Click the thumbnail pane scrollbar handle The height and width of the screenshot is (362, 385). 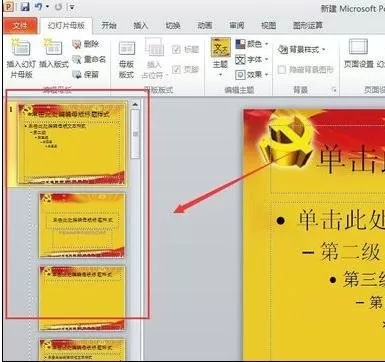pyautogui.click(x=135, y=134)
